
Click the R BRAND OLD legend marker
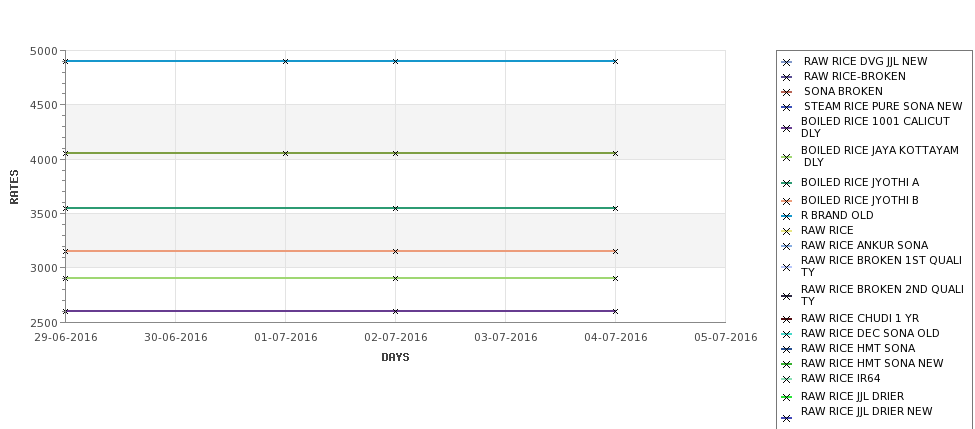[786, 216]
